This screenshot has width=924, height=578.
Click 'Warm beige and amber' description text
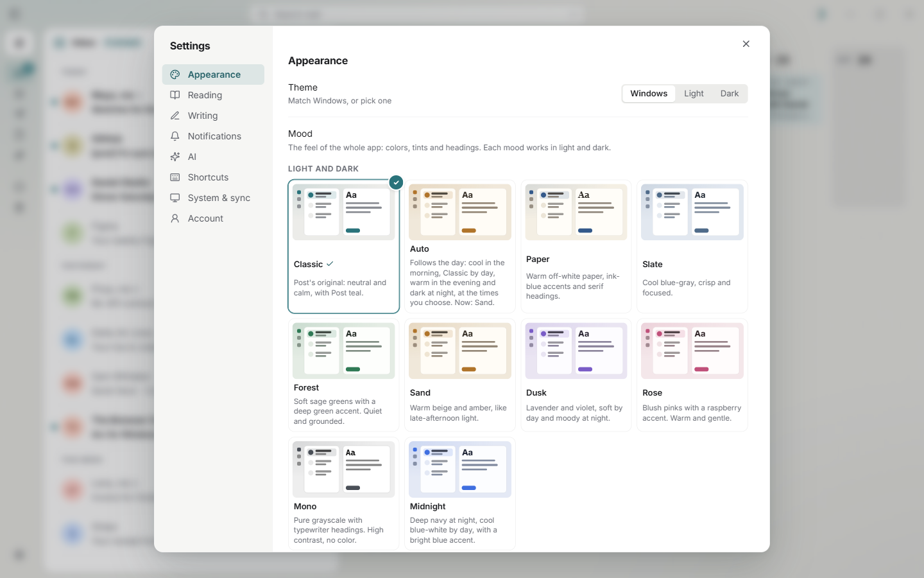[458, 413]
